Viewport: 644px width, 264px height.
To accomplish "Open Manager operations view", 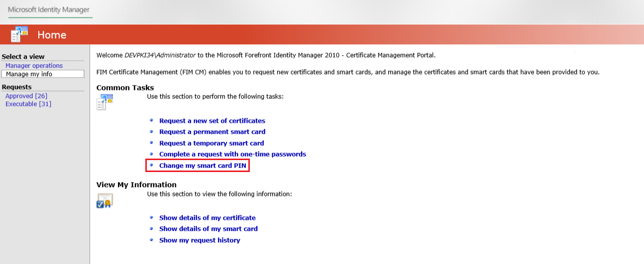I will pyautogui.click(x=34, y=66).
